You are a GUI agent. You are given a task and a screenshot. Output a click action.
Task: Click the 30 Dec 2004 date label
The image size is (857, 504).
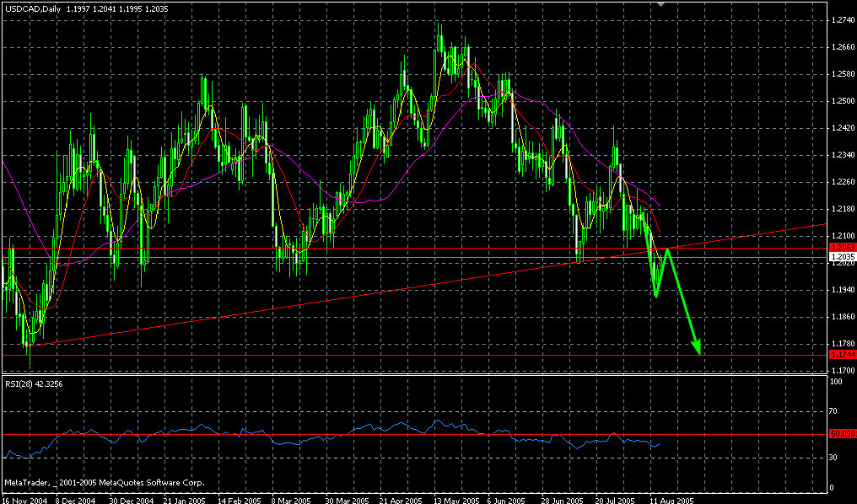click(132, 500)
